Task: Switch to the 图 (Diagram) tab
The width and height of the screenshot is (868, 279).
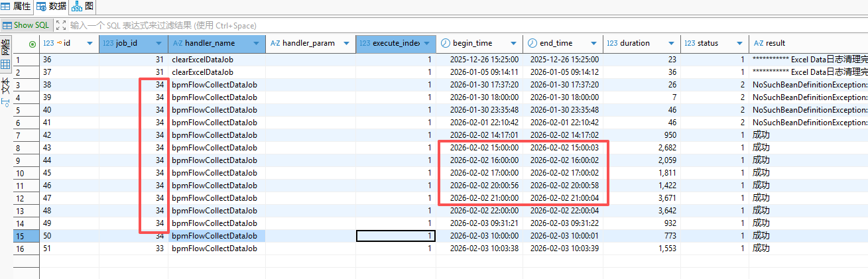Action: [82, 7]
